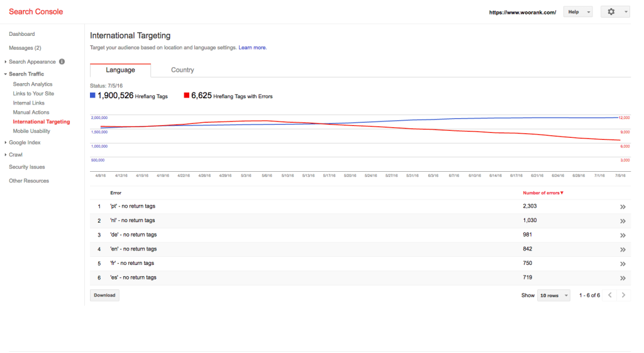Open Messages (2) in sidebar
Screen dimensions: 644x353
pos(25,48)
